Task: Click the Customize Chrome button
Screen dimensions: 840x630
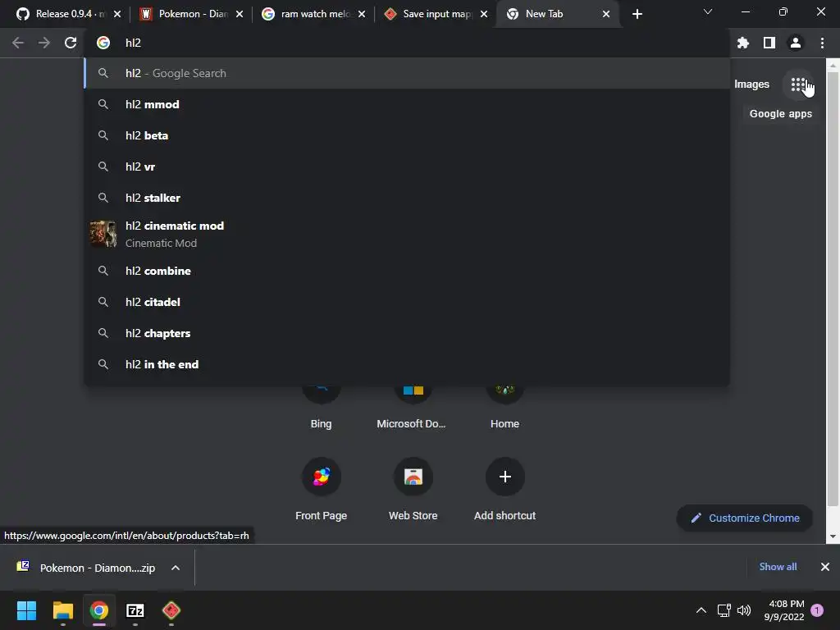Action: pos(745,518)
